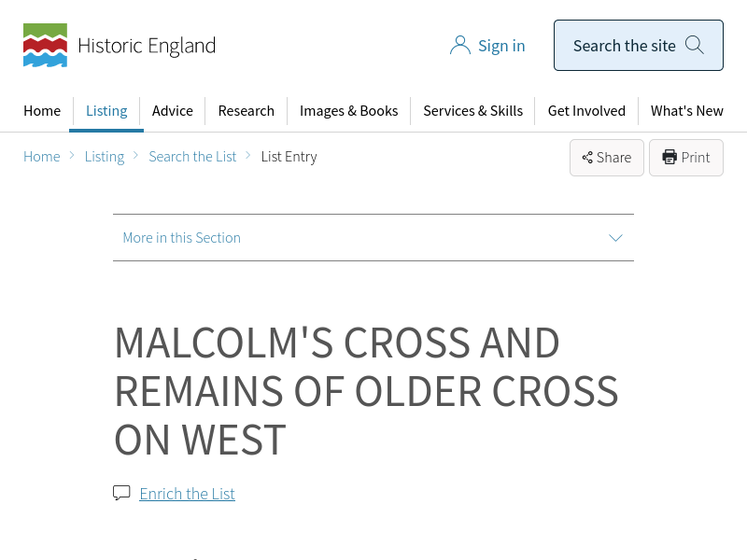The height and width of the screenshot is (560, 747).
Task: Visit the What's New section
Action: (x=687, y=111)
